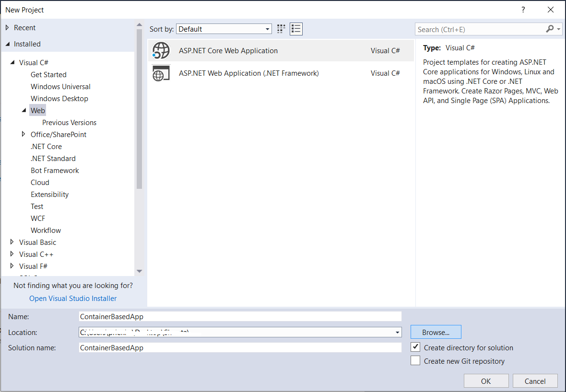Viewport: 566px width, 392px height.
Task: Select Visual C++ language node
Action: click(36, 254)
